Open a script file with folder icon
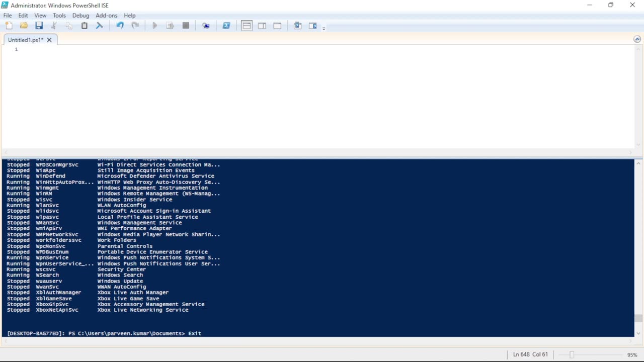The width and height of the screenshot is (644, 362). coord(24,26)
